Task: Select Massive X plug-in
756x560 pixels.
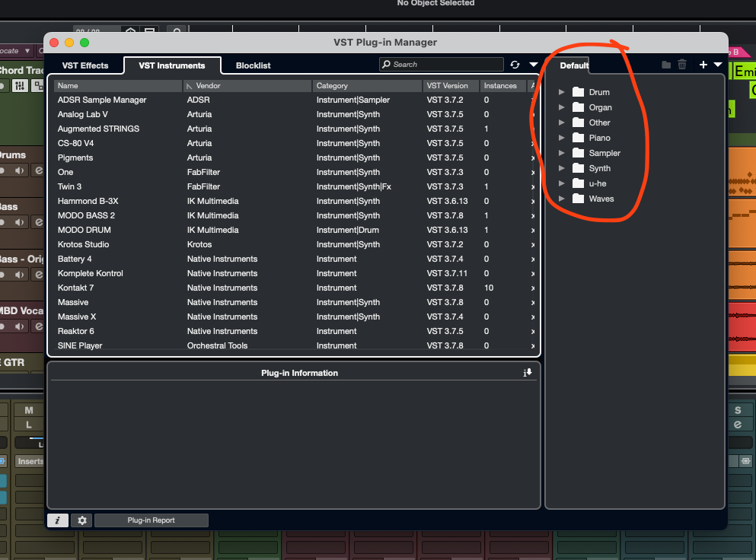Action: pos(294,317)
